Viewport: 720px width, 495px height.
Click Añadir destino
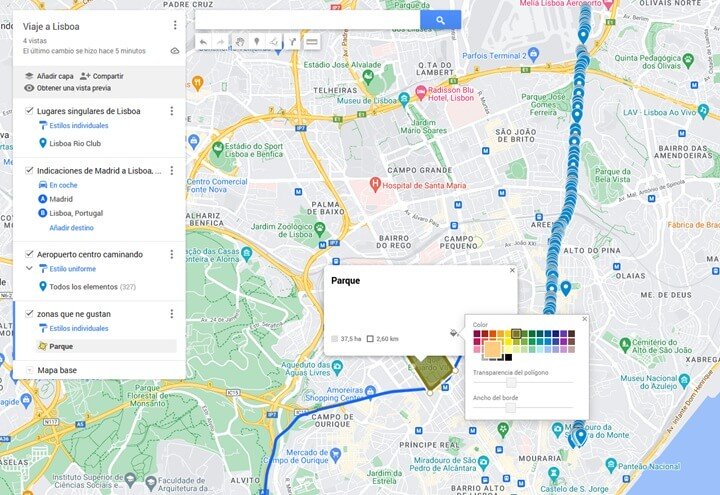click(71, 228)
